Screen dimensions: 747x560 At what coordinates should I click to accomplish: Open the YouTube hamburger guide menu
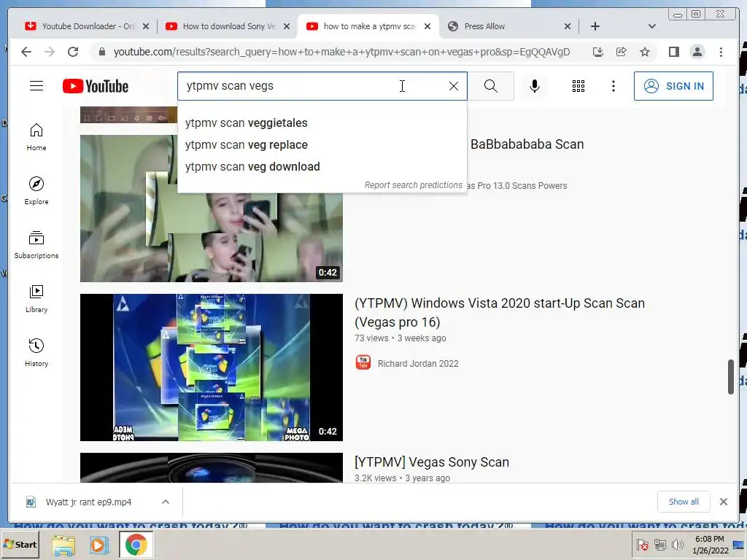36,86
